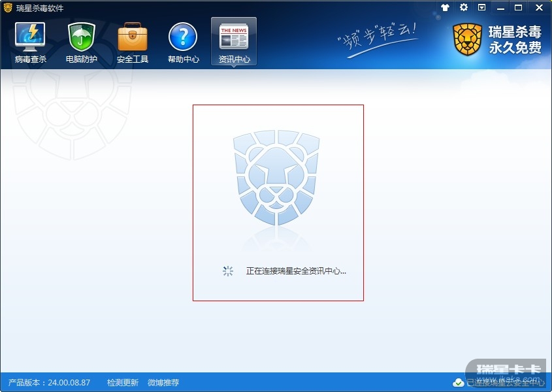
Task: Open the 安全工具 toolbox section
Action: (x=133, y=42)
